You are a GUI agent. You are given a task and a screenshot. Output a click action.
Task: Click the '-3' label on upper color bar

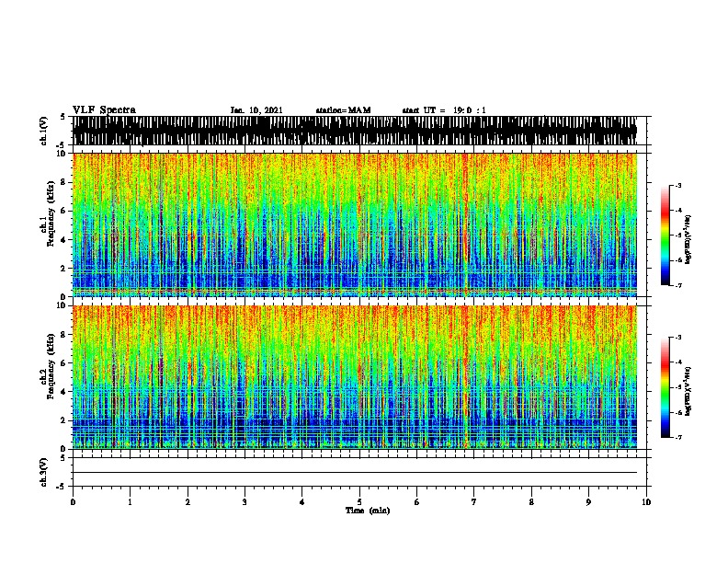pyautogui.click(x=678, y=185)
